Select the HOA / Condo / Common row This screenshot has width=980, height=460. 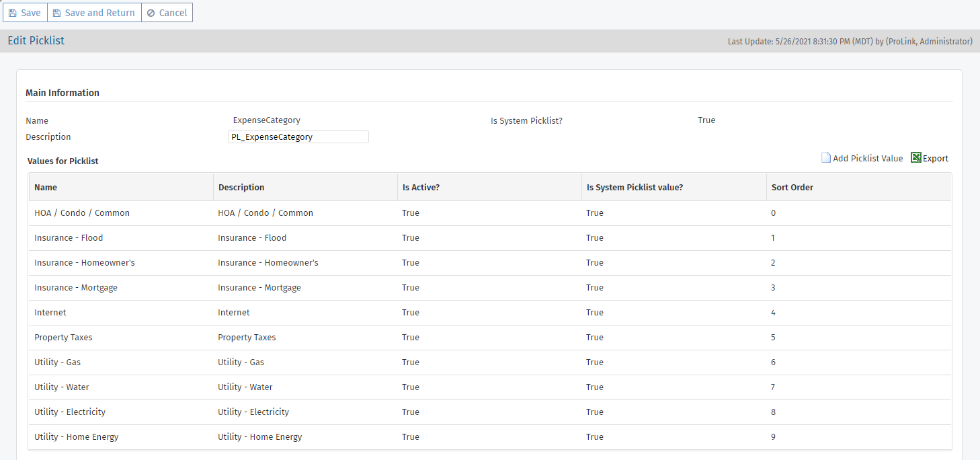82,213
